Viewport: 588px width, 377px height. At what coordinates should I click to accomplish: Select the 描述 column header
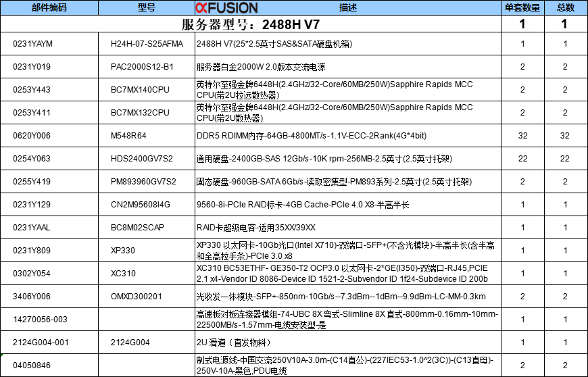347,7
